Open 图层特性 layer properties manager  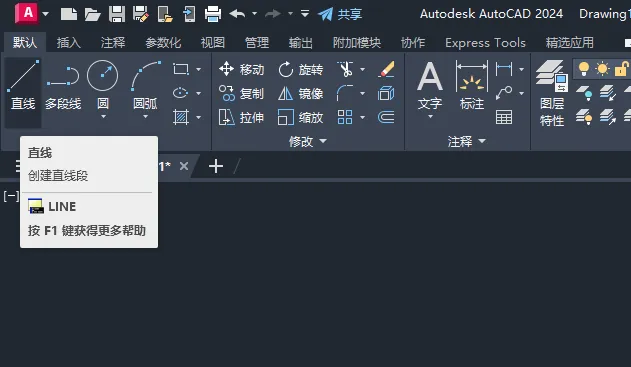coord(552,93)
